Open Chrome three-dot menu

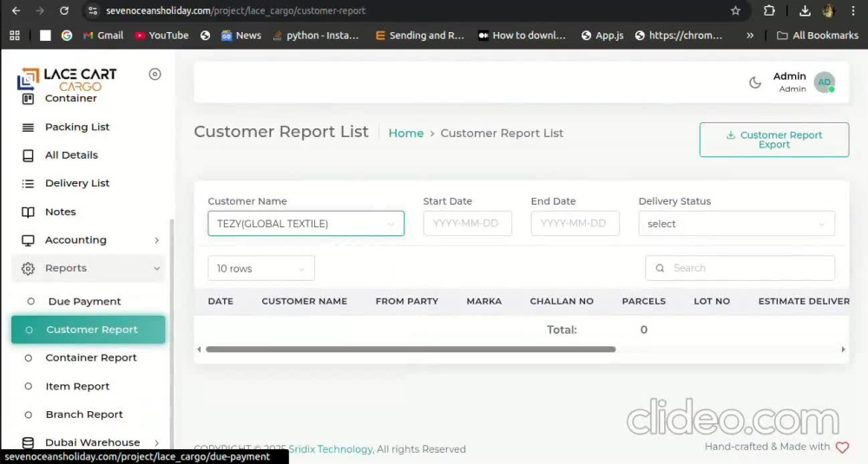[x=853, y=10]
